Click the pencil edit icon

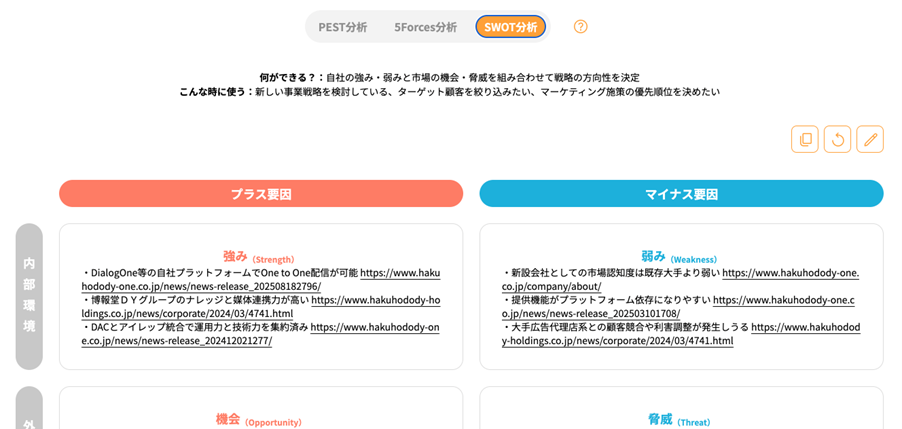[870, 139]
